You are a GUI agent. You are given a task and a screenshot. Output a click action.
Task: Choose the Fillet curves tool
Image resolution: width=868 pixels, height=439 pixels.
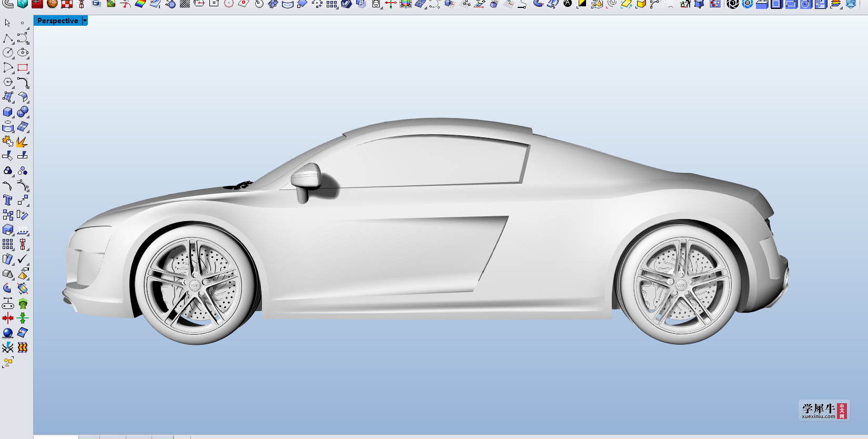pos(23,82)
